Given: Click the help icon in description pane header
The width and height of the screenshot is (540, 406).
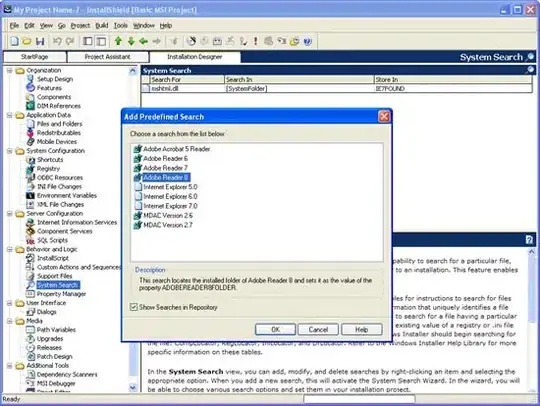Looking at the screenshot, I should pyautogui.click(x=529, y=239).
